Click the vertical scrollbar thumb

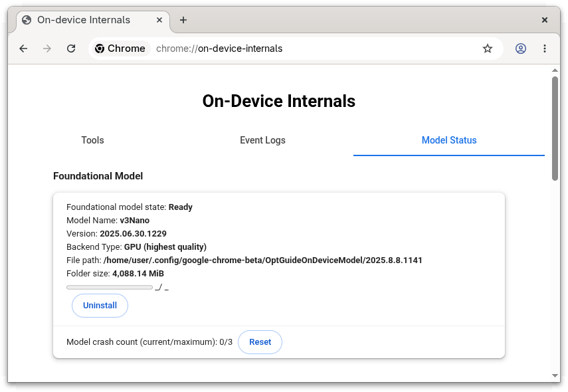tap(555, 128)
